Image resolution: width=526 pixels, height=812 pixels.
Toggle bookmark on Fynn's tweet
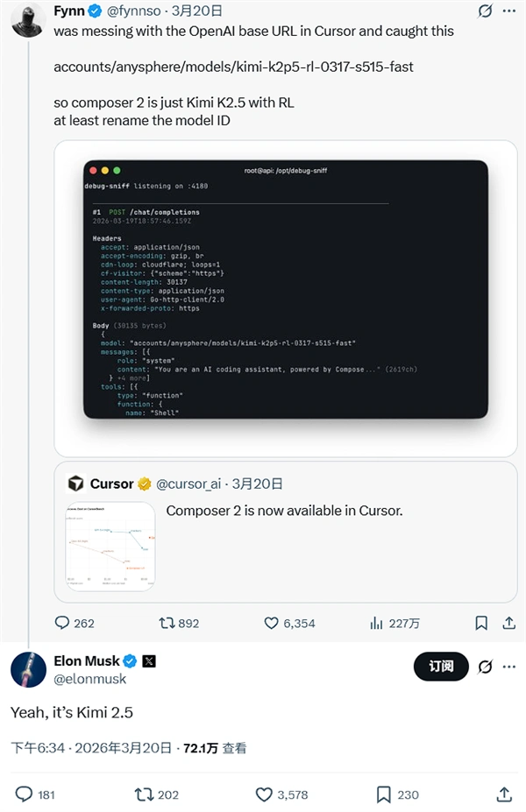point(481,623)
